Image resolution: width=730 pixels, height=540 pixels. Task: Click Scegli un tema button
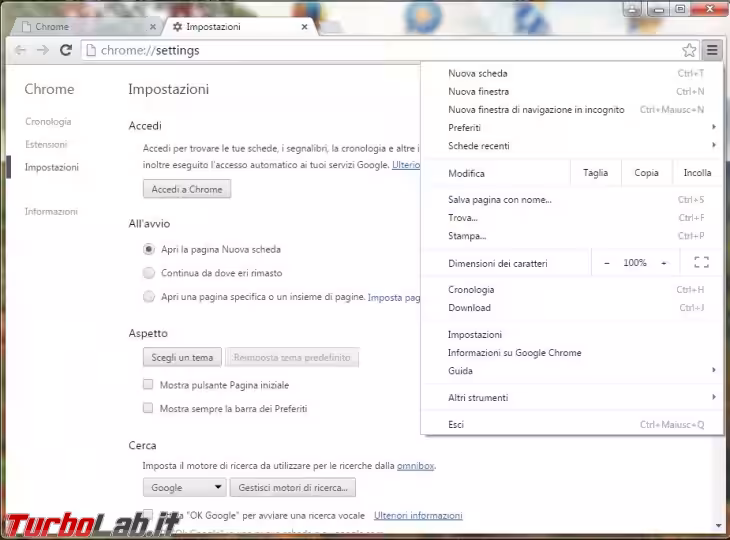(182, 357)
